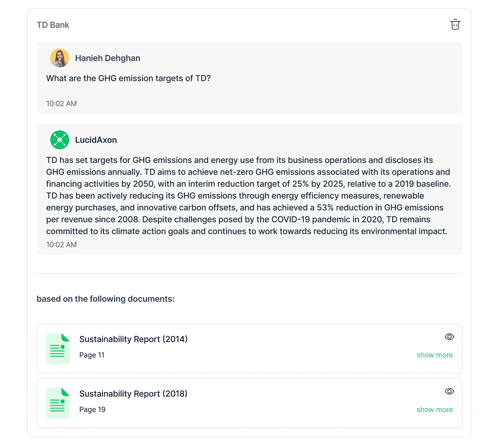Open the TD Bank conversation title
The height and width of the screenshot is (448, 502).
[x=53, y=25]
